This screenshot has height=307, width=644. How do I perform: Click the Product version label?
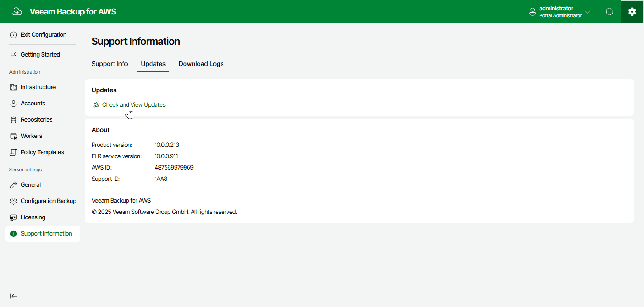[112, 145]
